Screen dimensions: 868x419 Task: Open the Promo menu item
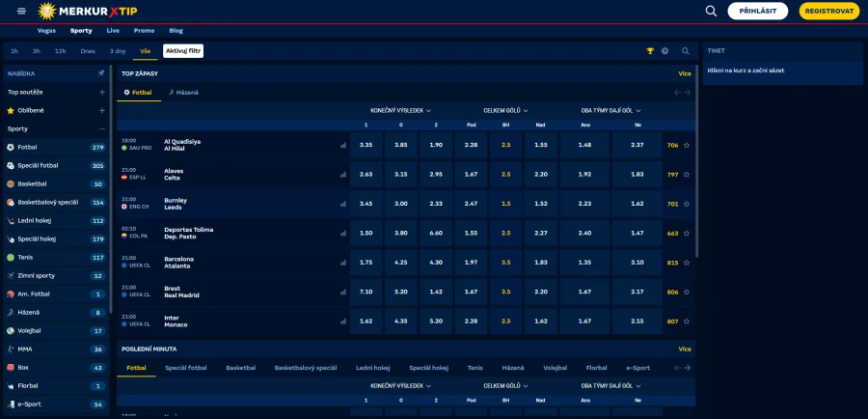coord(144,31)
